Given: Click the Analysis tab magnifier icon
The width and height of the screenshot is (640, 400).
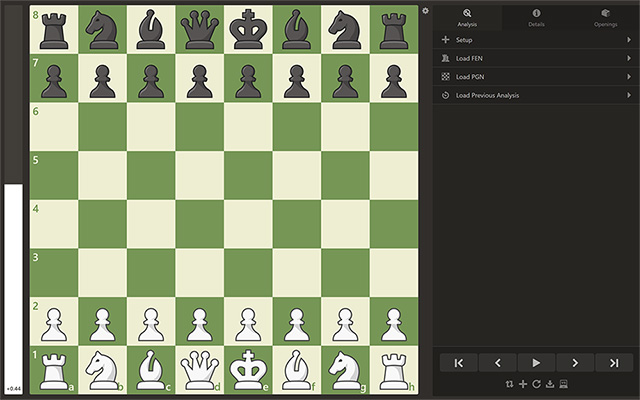Looking at the screenshot, I should coord(467,13).
